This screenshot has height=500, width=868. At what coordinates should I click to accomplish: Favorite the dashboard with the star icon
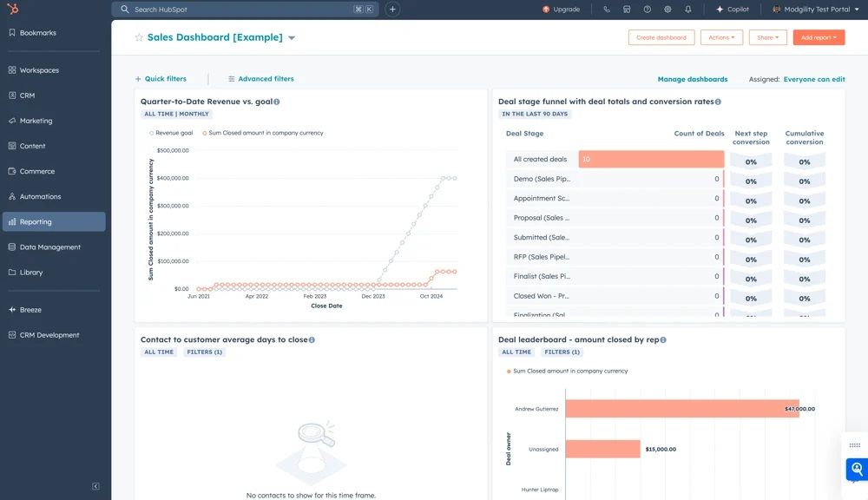[x=139, y=37]
